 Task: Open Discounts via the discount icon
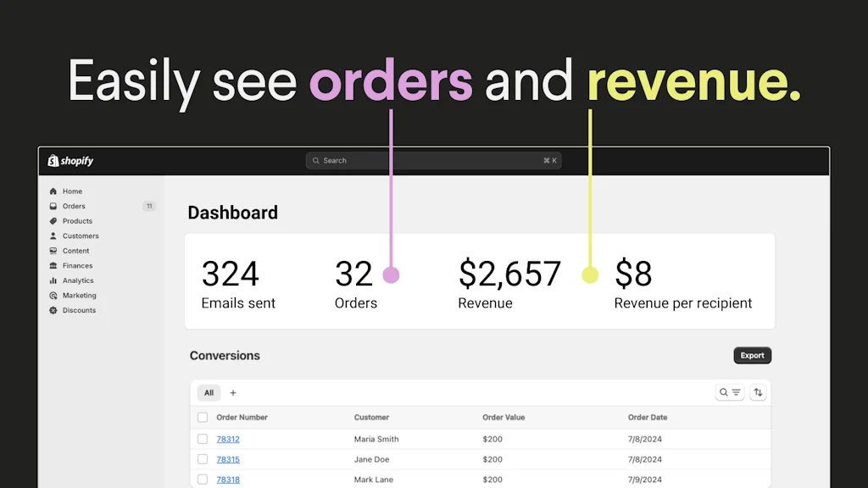click(x=53, y=310)
